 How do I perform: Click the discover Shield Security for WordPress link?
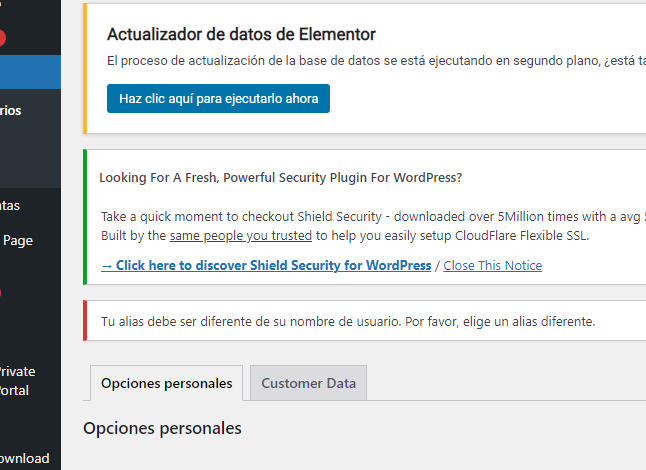coord(266,265)
